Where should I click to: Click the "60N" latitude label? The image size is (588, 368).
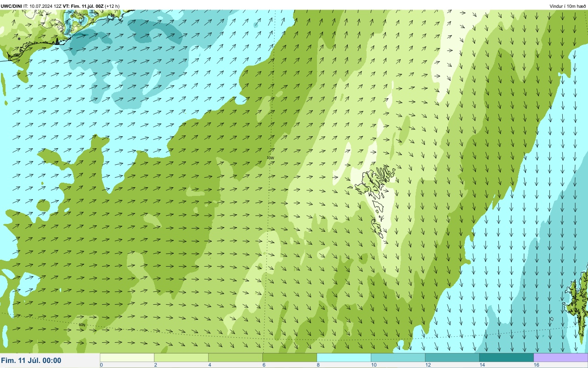coord(82,325)
